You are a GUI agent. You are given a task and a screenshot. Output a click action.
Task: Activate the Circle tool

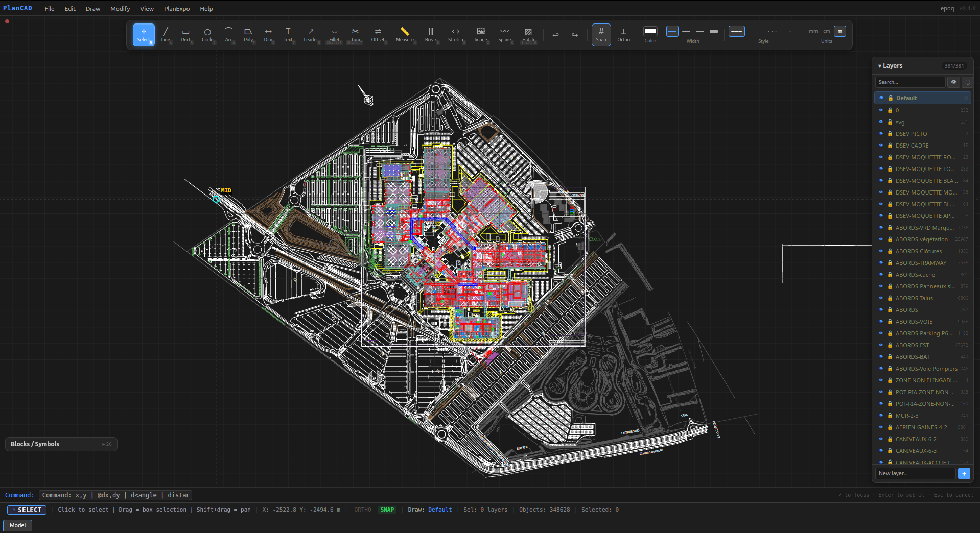coord(207,35)
